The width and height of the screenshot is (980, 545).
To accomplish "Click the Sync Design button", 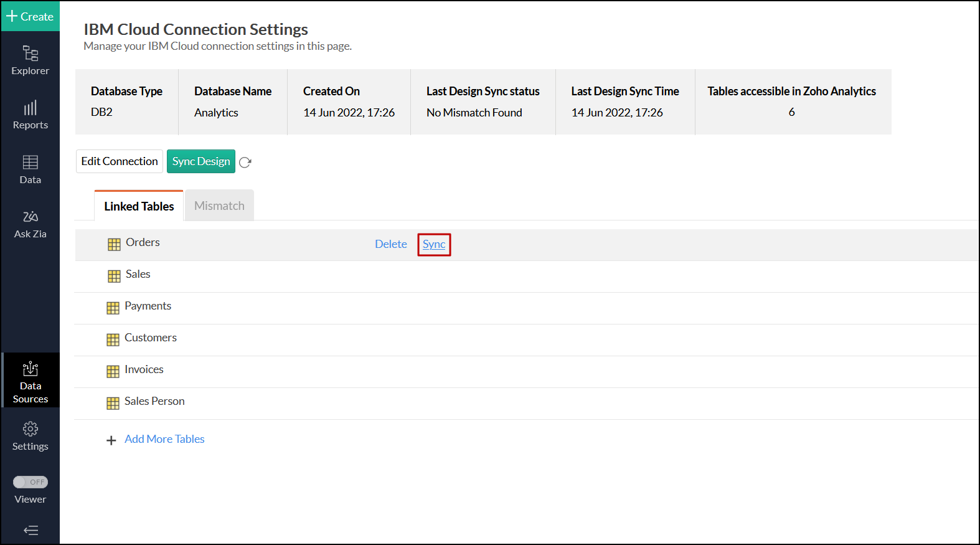I will [x=201, y=161].
